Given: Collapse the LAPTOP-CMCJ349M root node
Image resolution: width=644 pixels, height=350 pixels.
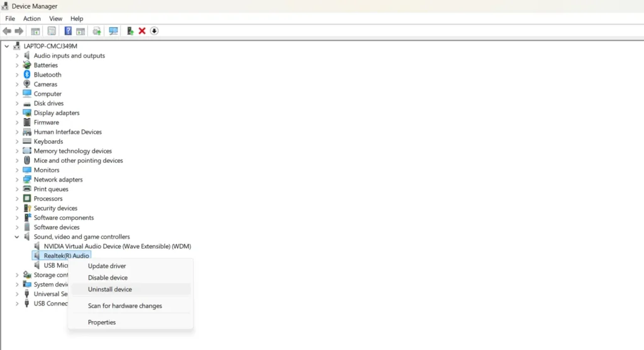Looking at the screenshot, I should coord(6,46).
